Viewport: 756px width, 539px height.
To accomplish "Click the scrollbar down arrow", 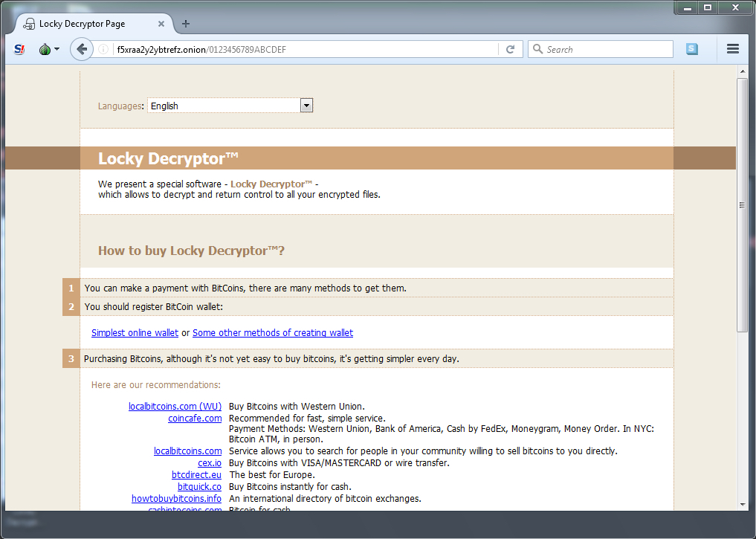I will tap(743, 505).
